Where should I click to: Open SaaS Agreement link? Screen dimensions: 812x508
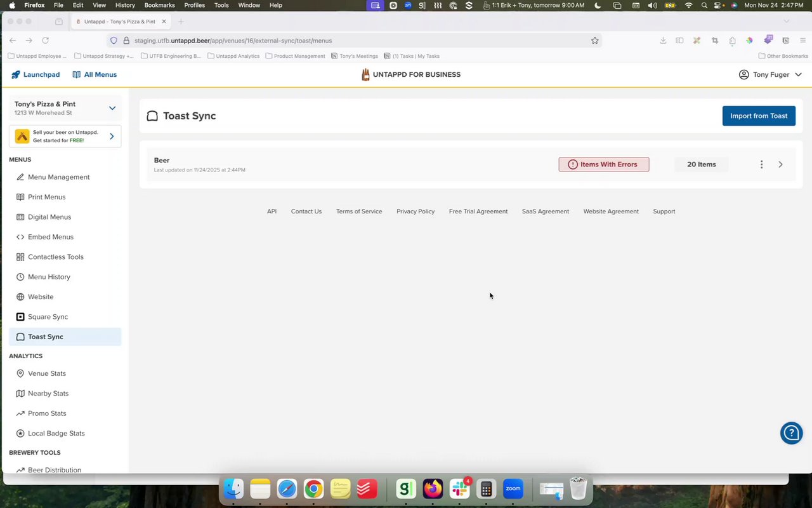coord(546,211)
